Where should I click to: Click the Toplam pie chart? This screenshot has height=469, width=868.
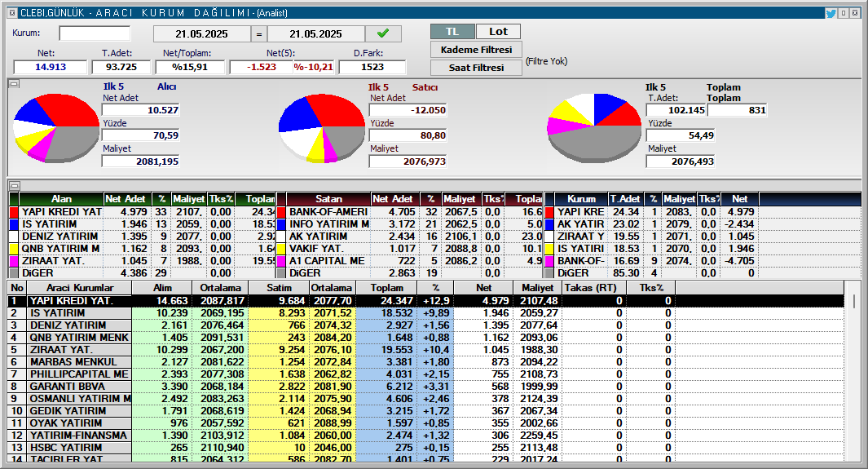click(594, 128)
